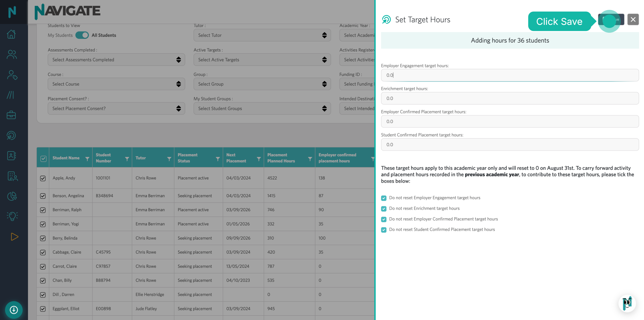Open the pie chart reports icon in sidebar

coord(12,196)
